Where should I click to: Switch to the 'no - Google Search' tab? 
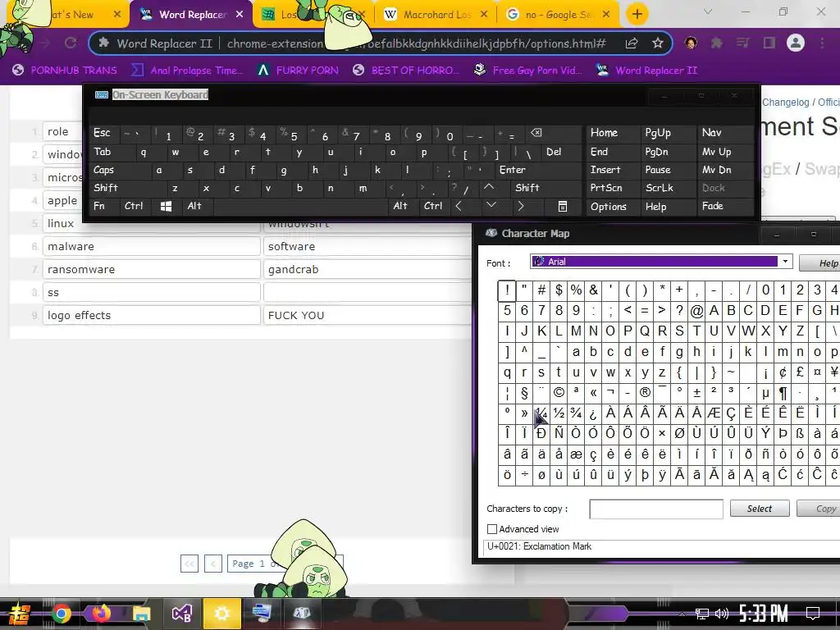[558, 15]
